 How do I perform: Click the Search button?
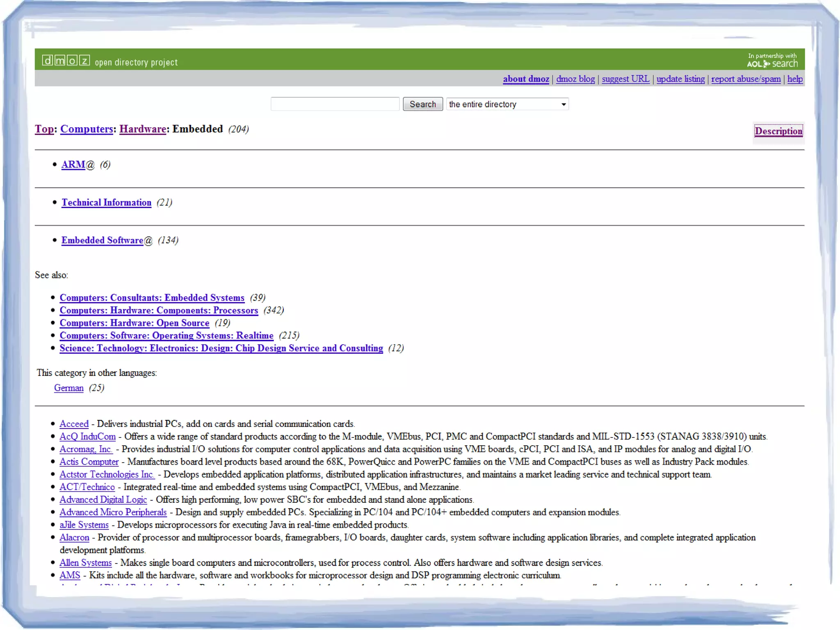(422, 104)
